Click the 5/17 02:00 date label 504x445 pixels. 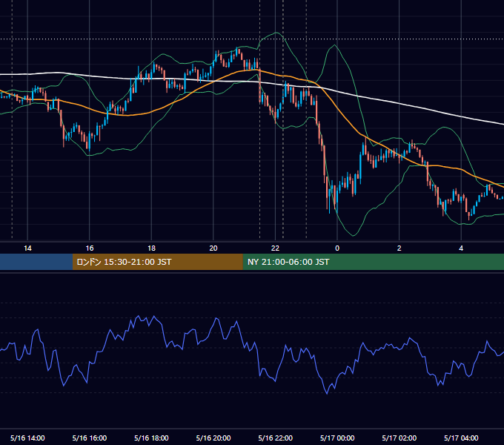[x=399, y=438]
